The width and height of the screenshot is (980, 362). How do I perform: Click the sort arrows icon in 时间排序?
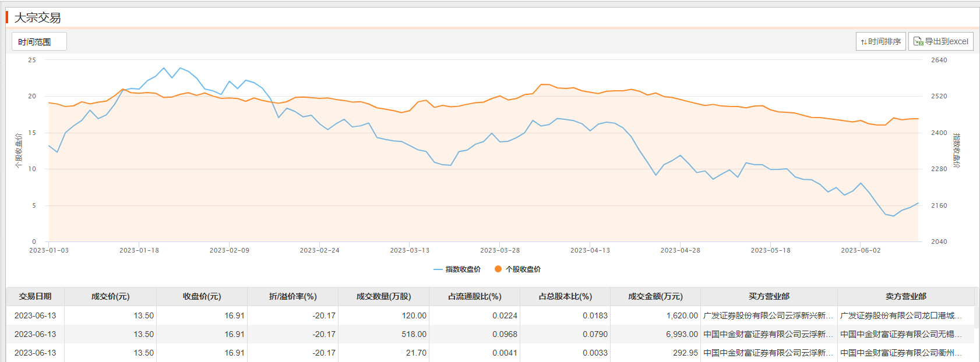[863, 42]
